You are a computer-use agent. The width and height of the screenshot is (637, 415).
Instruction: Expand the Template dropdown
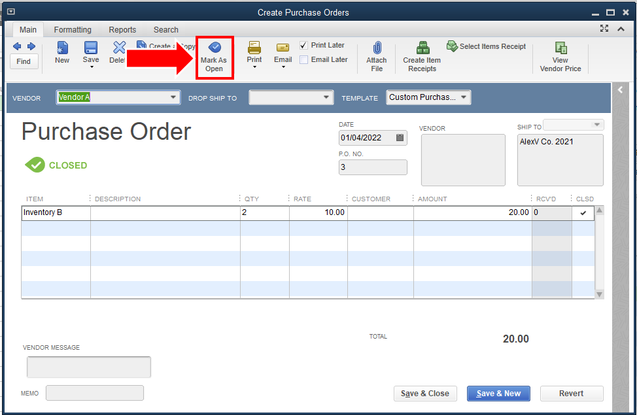click(x=464, y=97)
